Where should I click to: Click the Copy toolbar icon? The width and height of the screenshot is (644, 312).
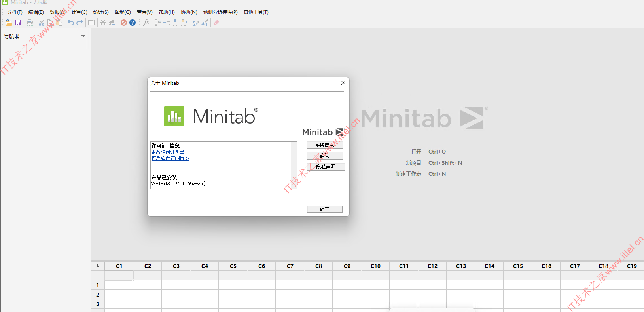[x=51, y=23]
